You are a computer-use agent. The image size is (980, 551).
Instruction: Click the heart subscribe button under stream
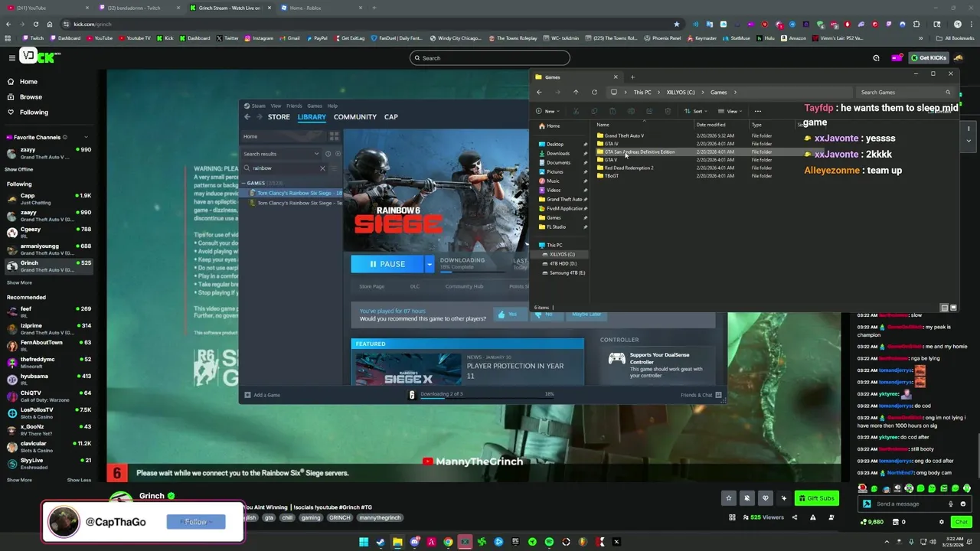point(765,498)
